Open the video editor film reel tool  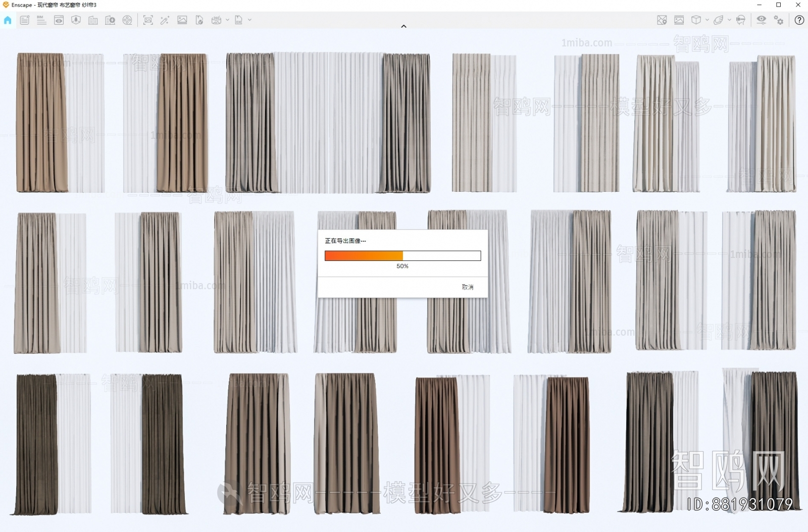click(x=127, y=21)
